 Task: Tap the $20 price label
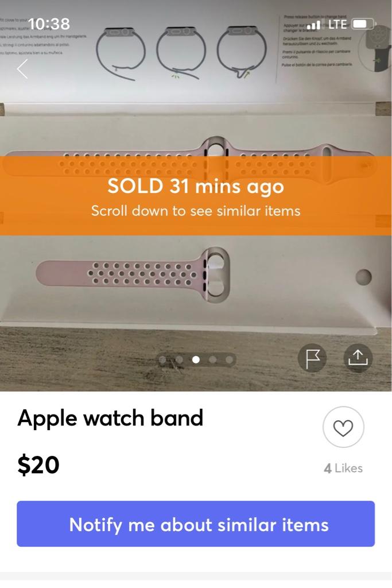[38, 465]
